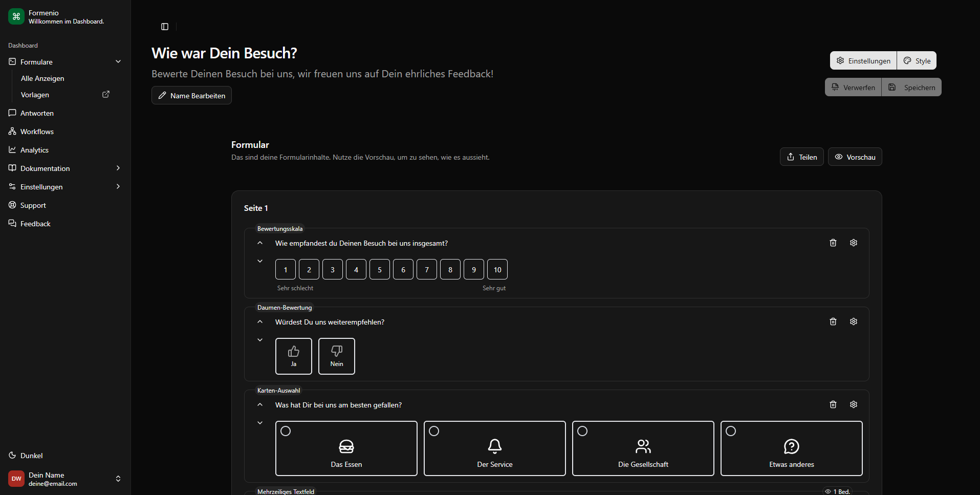Image resolution: width=980 pixels, height=495 pixels.
Task: Choose the Etwas anderes card option
Action: point(791,448)
